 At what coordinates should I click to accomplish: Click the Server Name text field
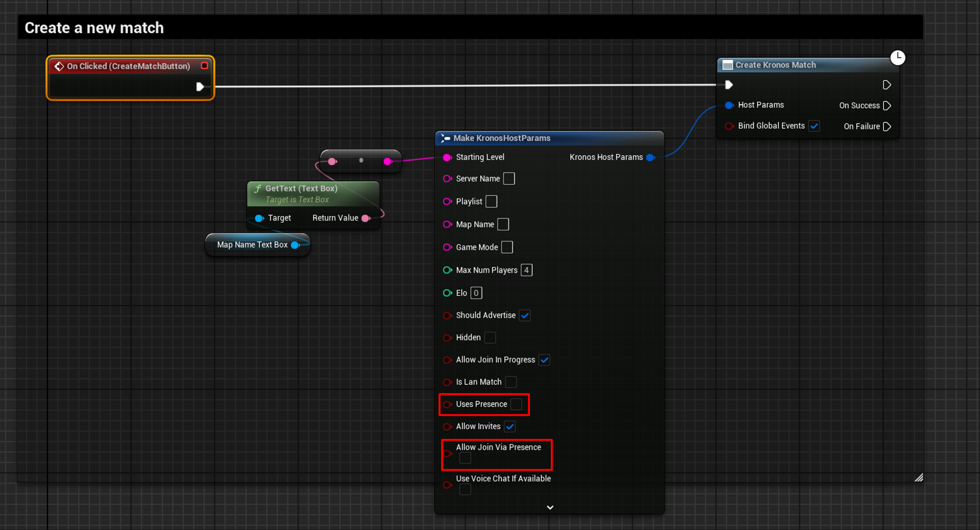[509, 179]
